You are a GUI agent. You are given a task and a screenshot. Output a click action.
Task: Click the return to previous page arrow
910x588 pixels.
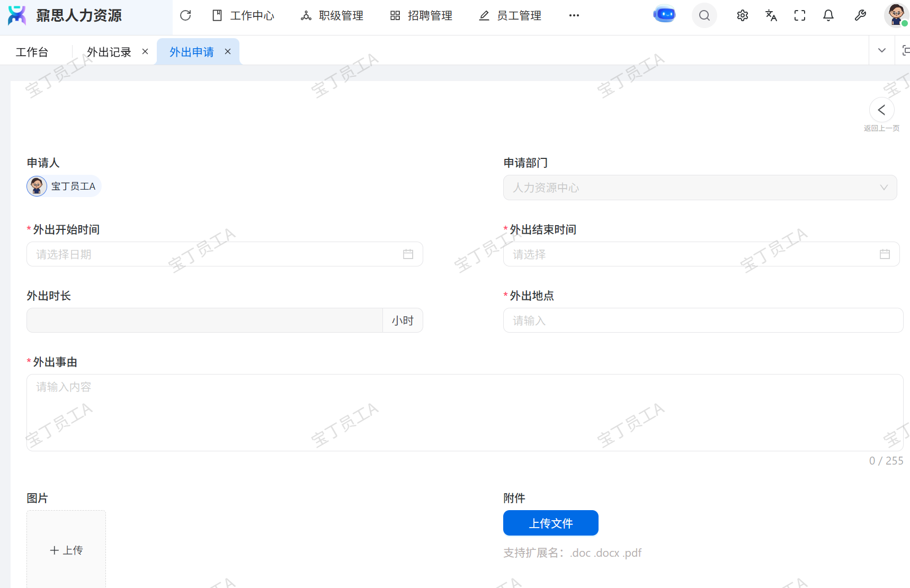pyautogui.click(x=881, y=110)
